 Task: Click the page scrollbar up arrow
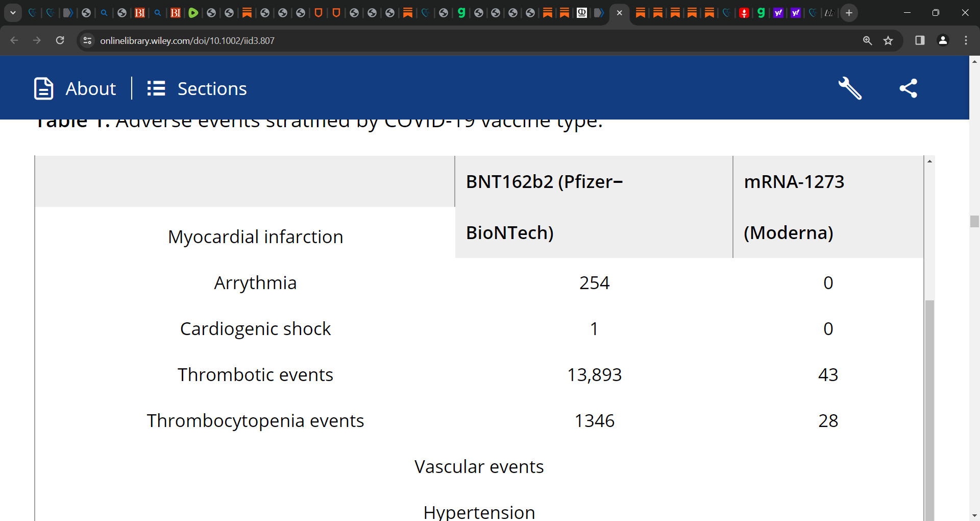974,61
